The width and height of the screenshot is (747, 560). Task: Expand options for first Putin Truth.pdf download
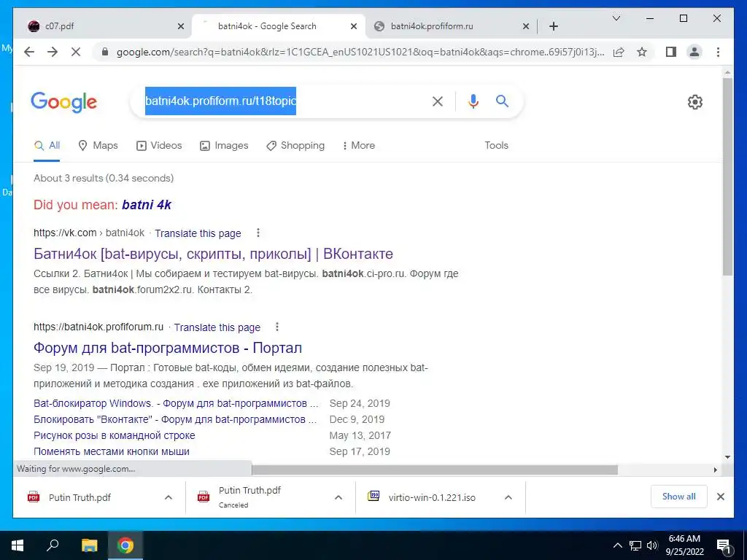pyautogui.click(x=169, y=497)
